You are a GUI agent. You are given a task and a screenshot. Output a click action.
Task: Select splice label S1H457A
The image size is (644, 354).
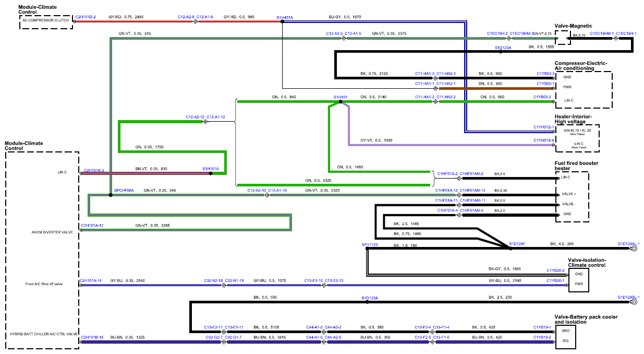pyautogui.click(x=285, y=17)
